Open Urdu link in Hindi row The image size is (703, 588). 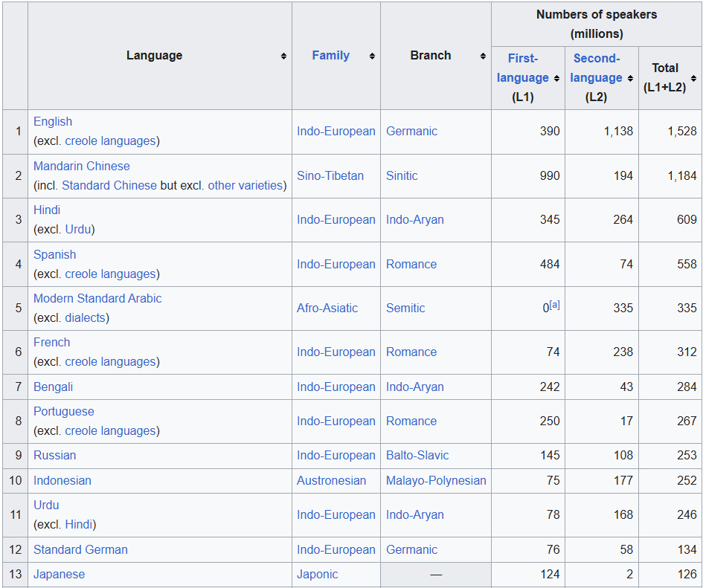click(x=78, y=229)
